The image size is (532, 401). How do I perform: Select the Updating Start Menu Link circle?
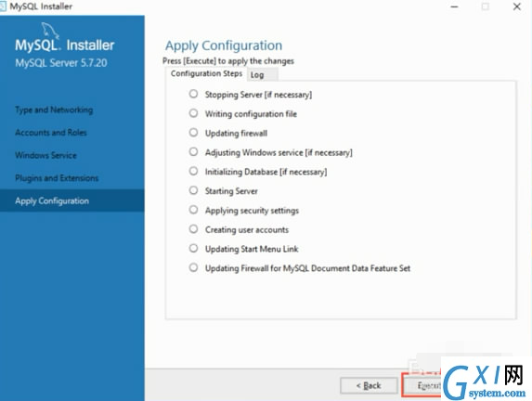193,249
